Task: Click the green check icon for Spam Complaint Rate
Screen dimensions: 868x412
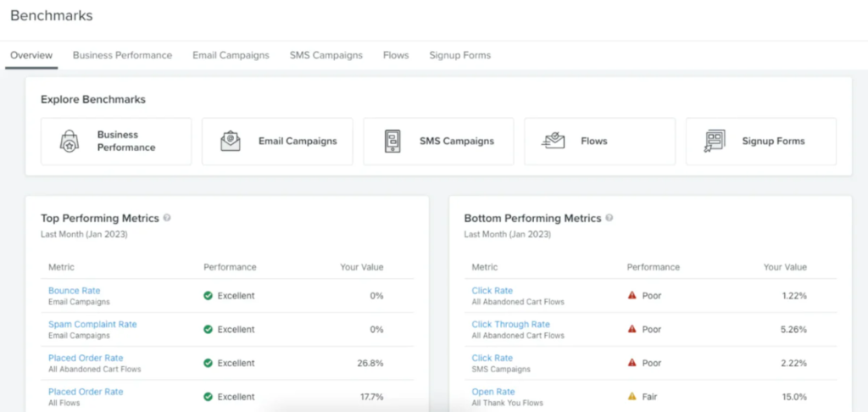Action: [x=209, y=330]
